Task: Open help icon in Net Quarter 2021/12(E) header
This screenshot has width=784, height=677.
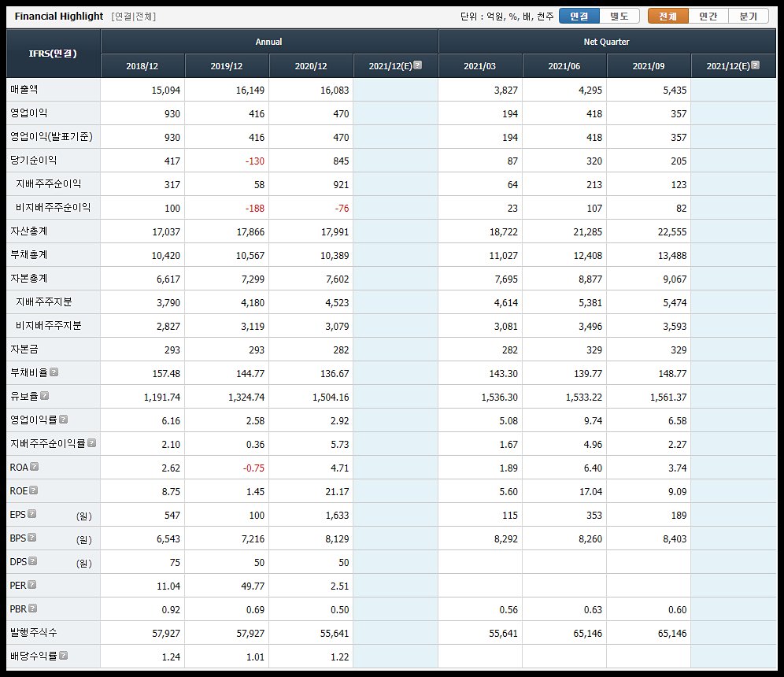Action: point(756,65)
